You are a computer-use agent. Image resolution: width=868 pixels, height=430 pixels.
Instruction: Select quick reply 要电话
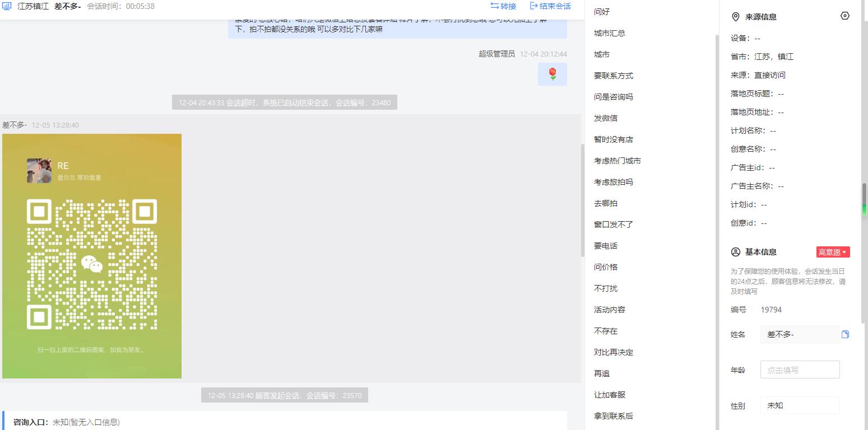(x=606, y=246)
